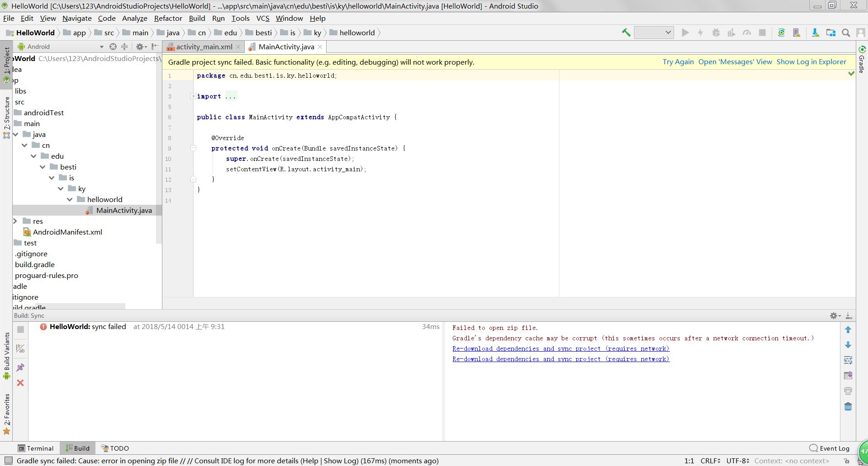Hide the Project panel with arrow icon
Viewport: 868px width, 466px height.
point(155,47)
